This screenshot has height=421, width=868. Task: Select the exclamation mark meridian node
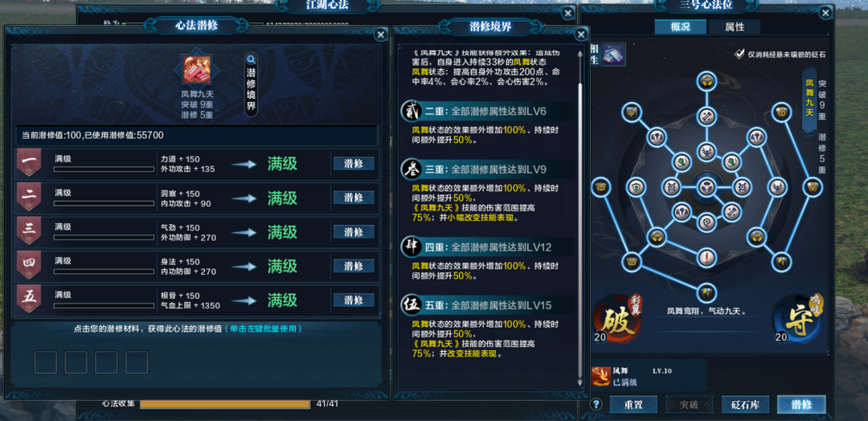tap(707, 256)
